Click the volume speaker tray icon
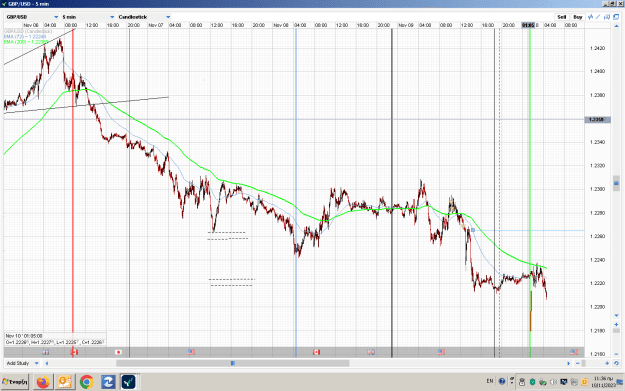This screenshot has width=625, height=391. (553, 382)
